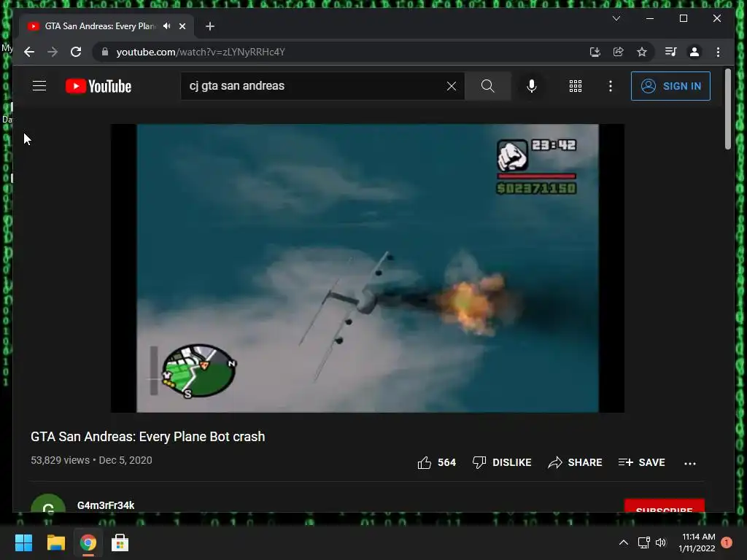Viewport: 747px width, 560px height.
Task: Open the volume tray icon
Action: tap(660, 542)
